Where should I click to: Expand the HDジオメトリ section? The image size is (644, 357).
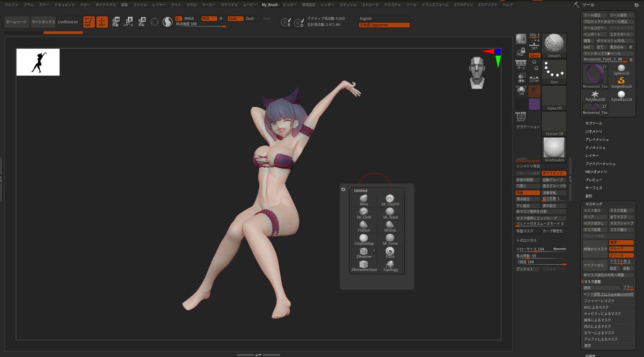click(x=596, y=172)
